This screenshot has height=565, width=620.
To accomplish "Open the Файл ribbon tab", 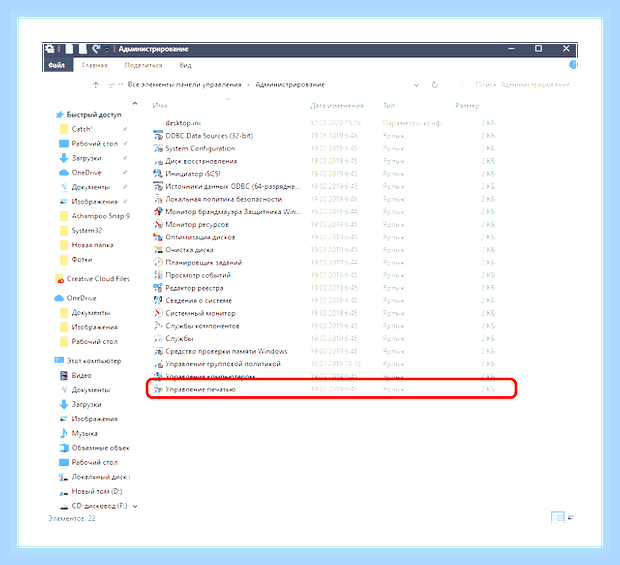I will (57, 65).
